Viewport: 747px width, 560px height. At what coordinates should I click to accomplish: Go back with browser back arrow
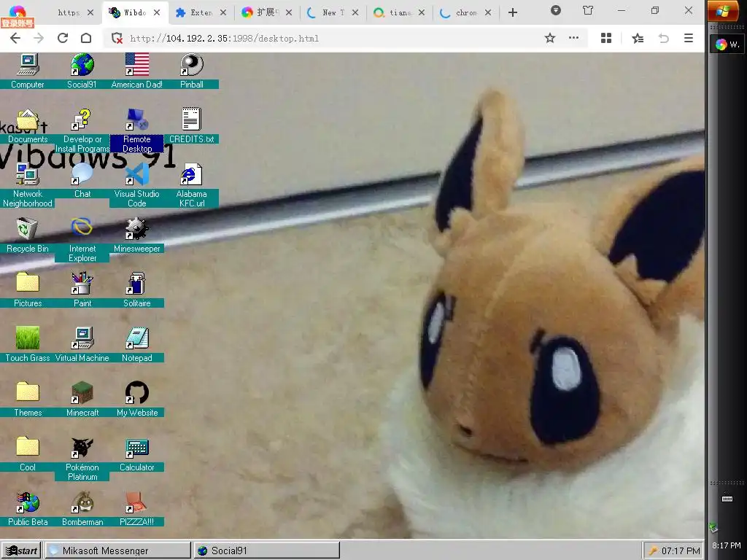(x=15, y=38)
